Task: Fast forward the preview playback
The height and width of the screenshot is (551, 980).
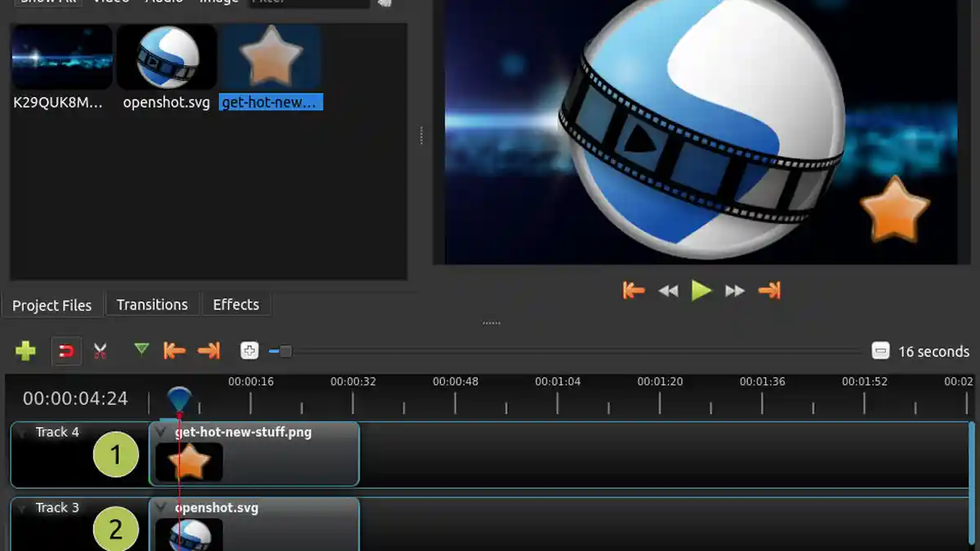Action: [x=735, y=290]
